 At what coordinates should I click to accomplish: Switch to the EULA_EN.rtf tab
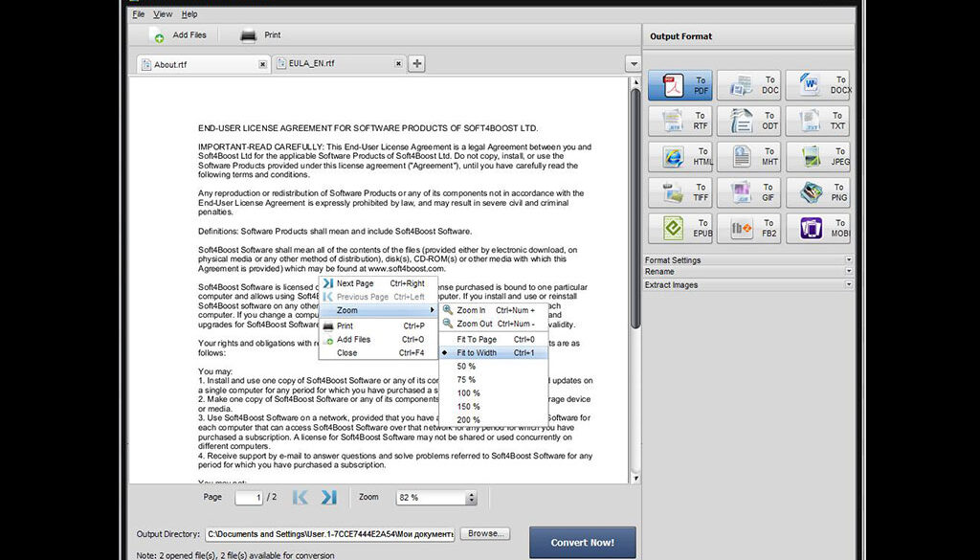[x=339, y=64]
